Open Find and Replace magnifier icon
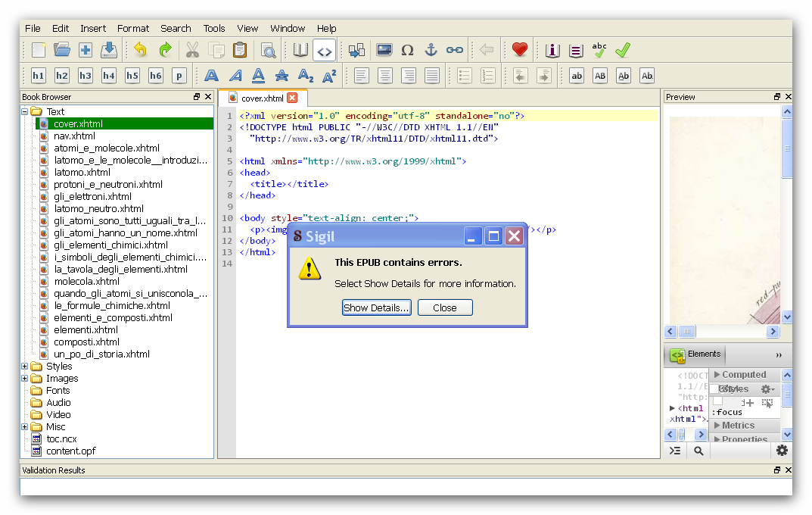Screen dimensions: 812x515 pos(268,50)
